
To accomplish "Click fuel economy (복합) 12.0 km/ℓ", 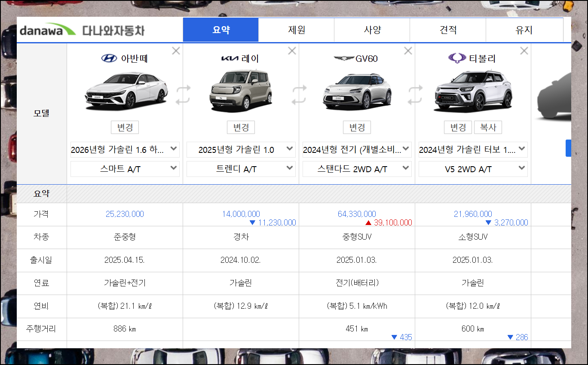I will coord(473,306).
